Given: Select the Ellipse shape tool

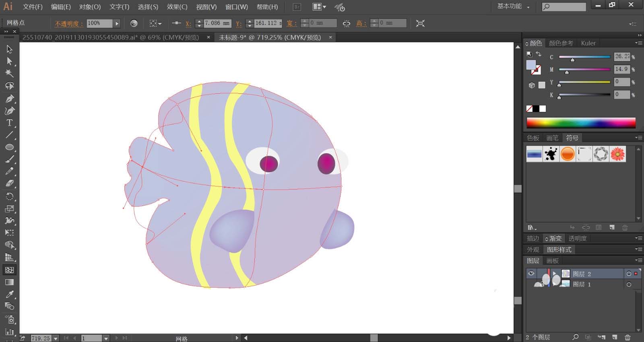Looking at the screenshot, I should (9, 147).
